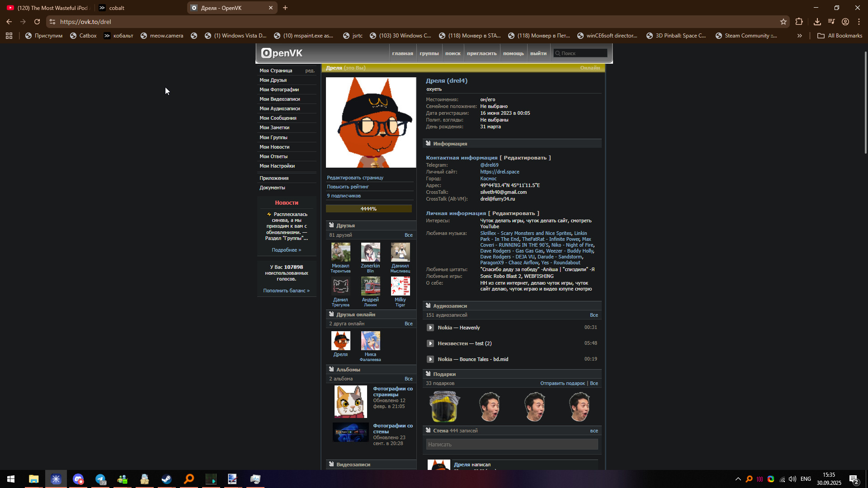The height and width of the screenshot is (488, 868).
Task: Click the Написать wall post field
Action: 512,445
